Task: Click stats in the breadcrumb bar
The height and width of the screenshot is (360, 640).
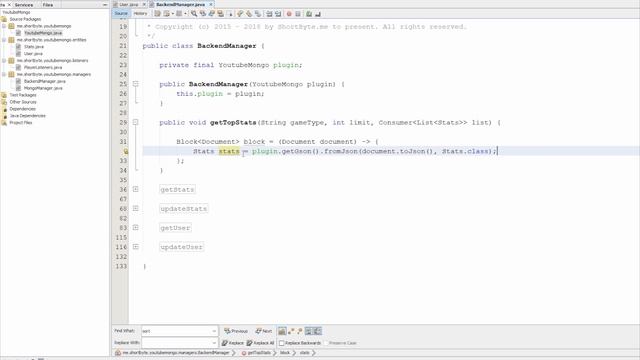Action: coord(305,353)
